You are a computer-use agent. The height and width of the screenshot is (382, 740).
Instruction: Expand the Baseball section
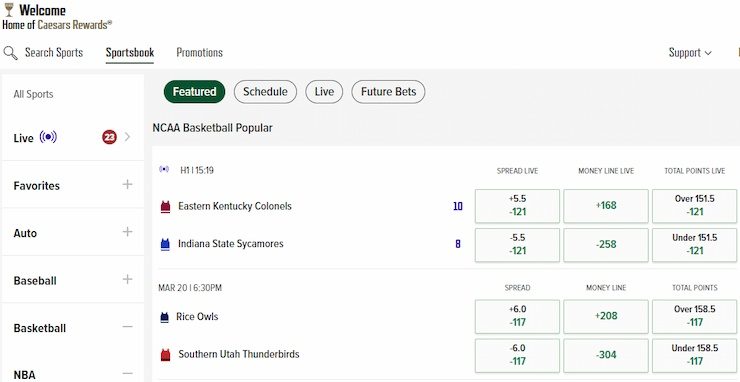click(x=127, y=280)
